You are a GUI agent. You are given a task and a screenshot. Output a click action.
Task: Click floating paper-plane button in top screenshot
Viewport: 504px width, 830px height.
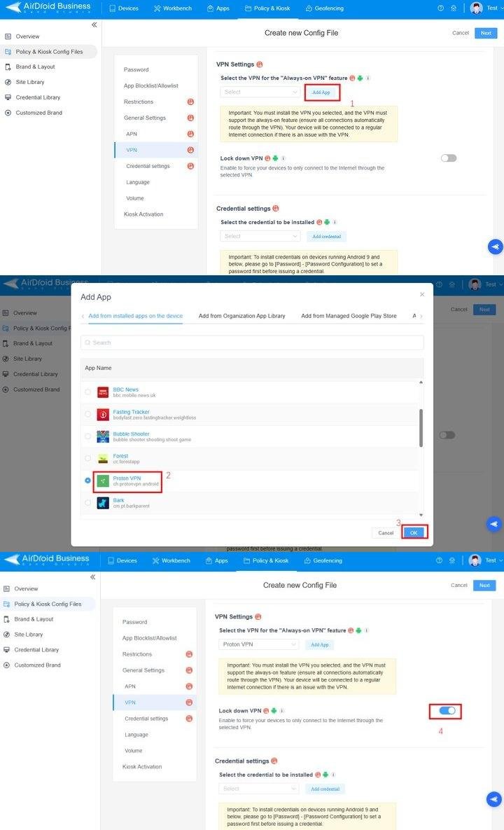click(496, 247)
